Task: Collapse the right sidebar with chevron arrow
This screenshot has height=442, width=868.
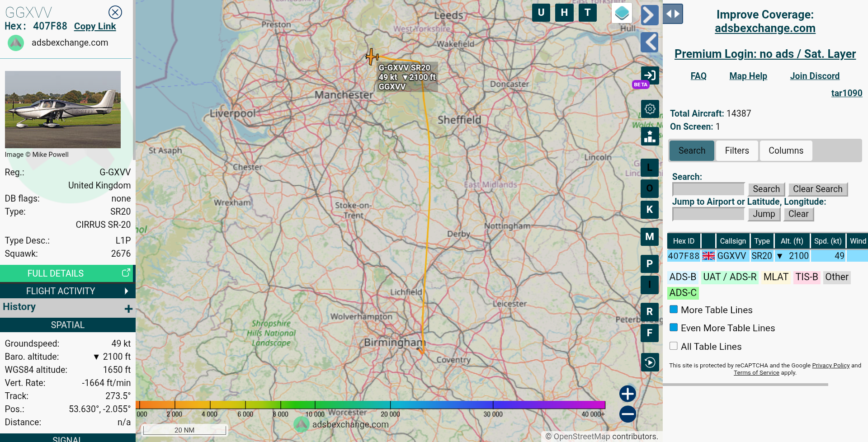Action: click(649, 15)
